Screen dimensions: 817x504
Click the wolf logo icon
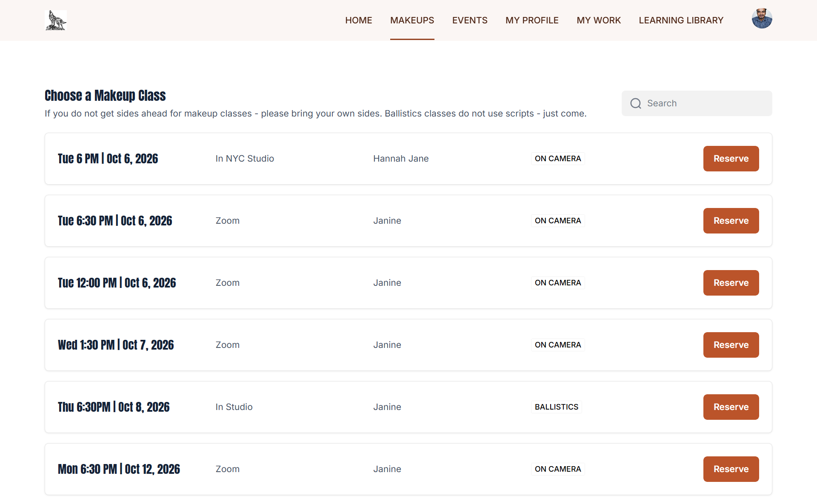[56, 20]
